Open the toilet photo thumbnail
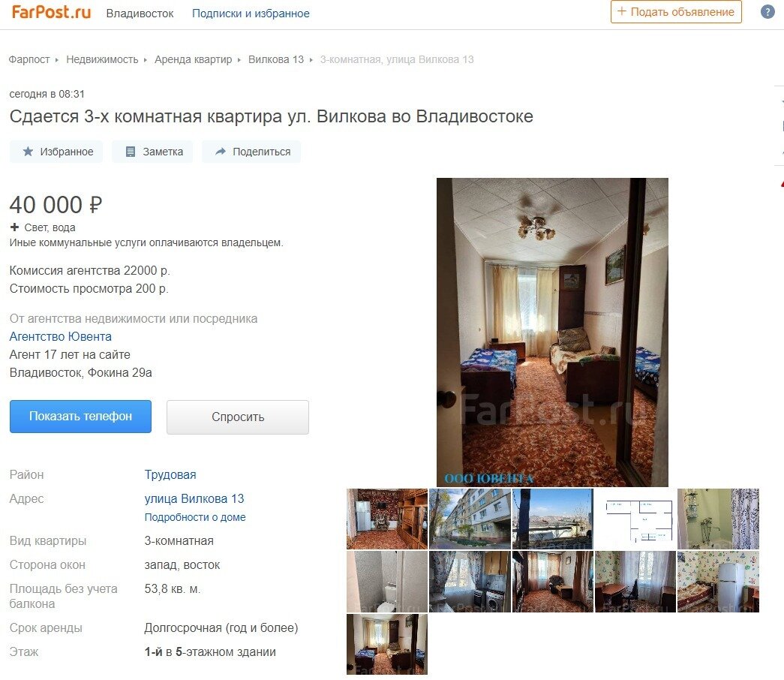 387,582
